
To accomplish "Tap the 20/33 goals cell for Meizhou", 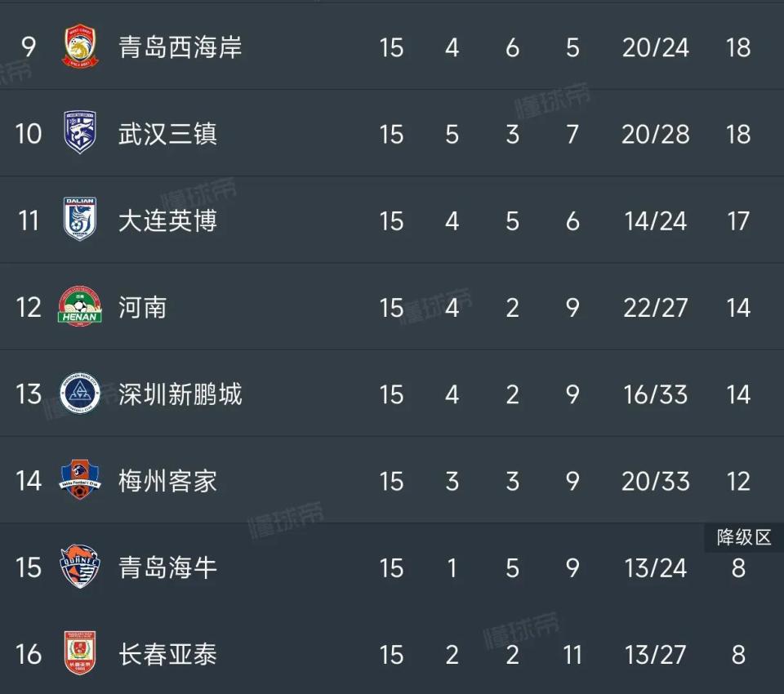I will coord(656,481).
